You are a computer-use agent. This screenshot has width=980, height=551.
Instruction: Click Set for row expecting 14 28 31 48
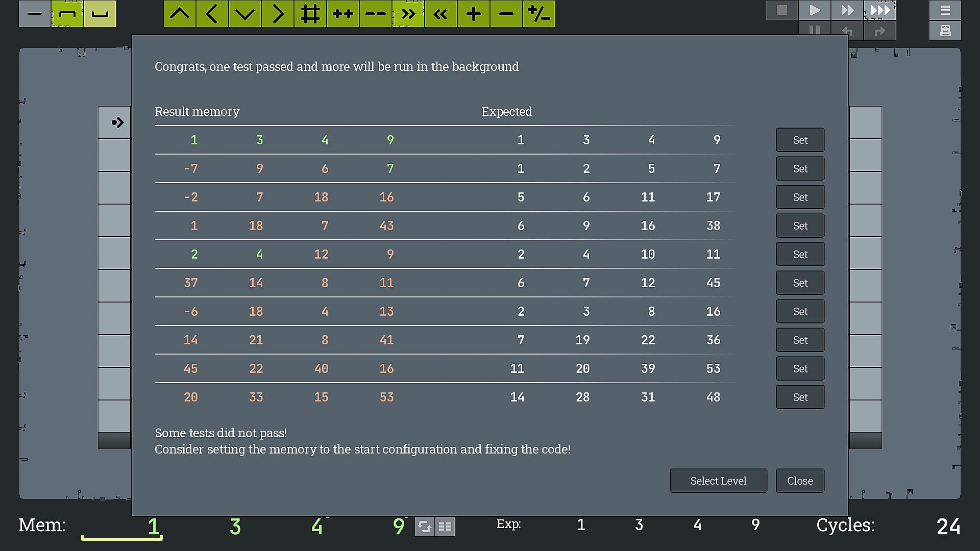point(800,397)
